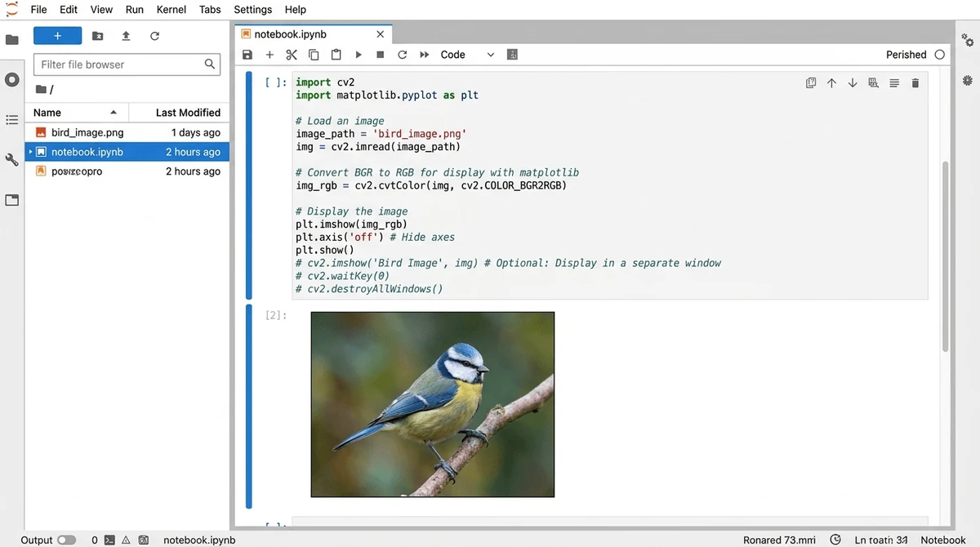The height and width of the screenshot is (547, 980).
Task: Delete the cell with trash icon
Action: [x=915, y=83]
